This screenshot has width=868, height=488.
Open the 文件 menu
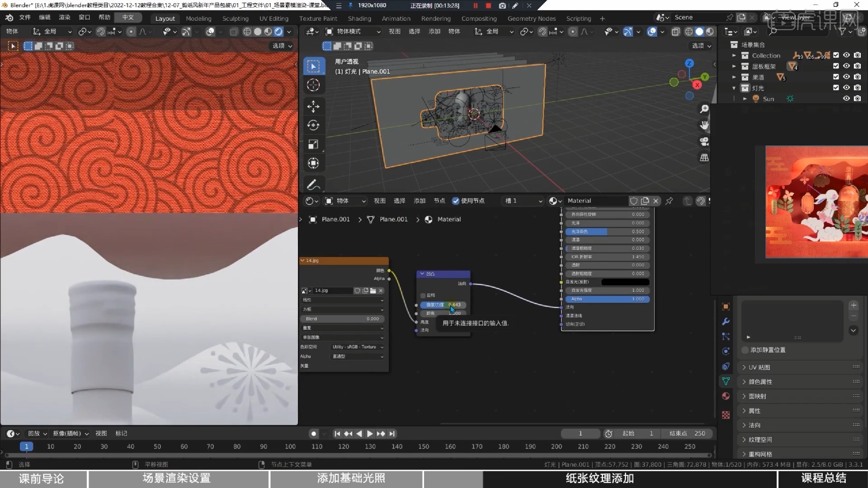click(25, 17)
